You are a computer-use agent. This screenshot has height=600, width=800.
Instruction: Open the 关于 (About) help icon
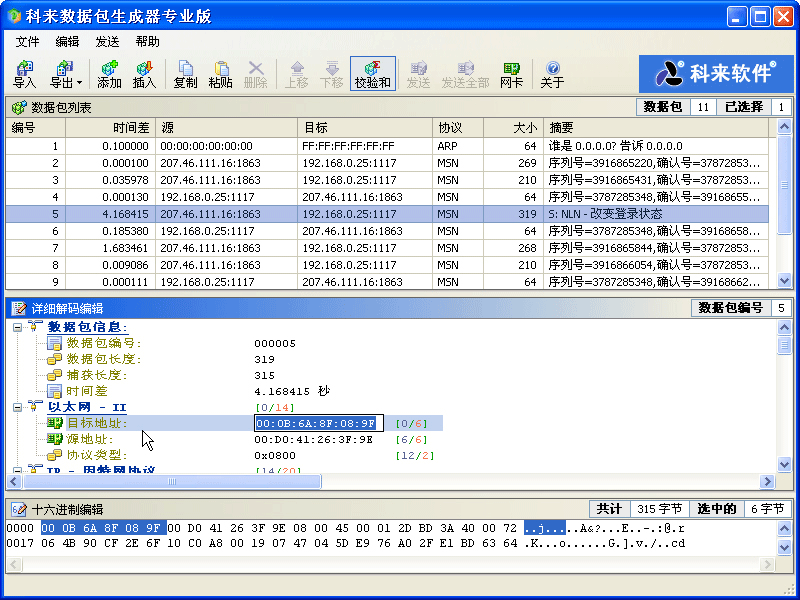pos(552,74)
